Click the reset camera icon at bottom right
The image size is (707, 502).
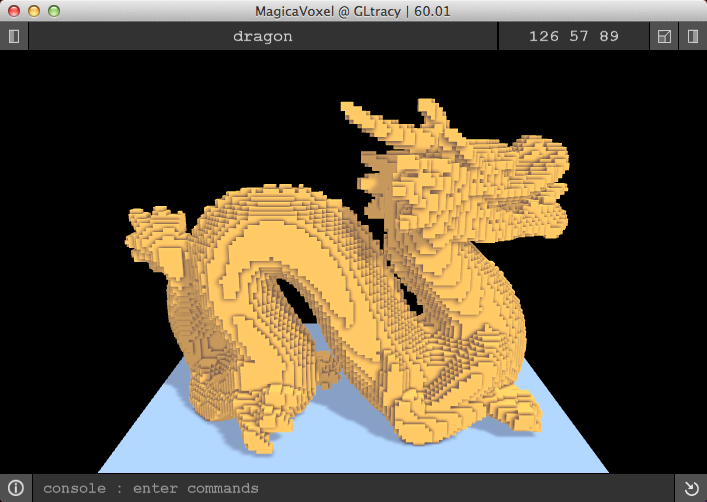click(x=691, y=488)
